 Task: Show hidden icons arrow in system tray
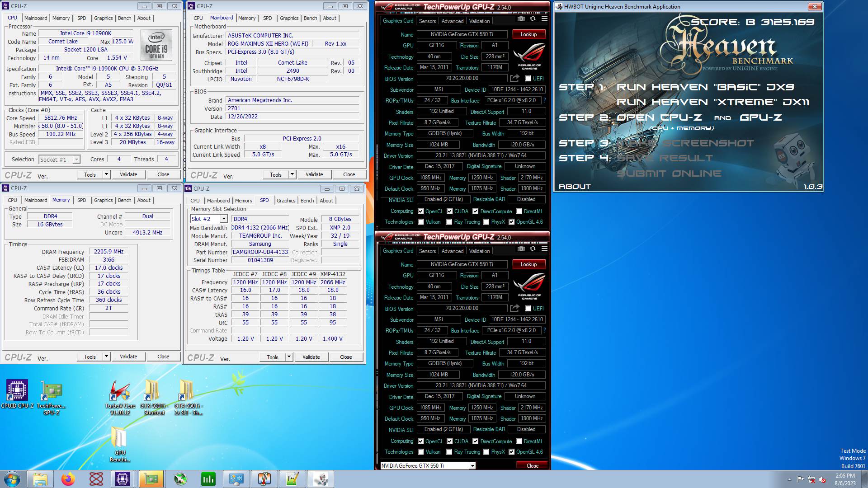789,480
